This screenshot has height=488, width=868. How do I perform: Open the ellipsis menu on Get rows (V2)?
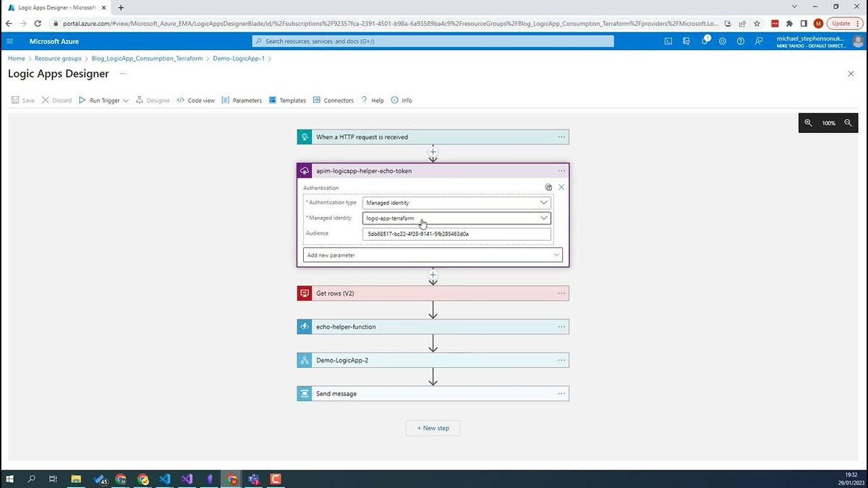[561, 293]
